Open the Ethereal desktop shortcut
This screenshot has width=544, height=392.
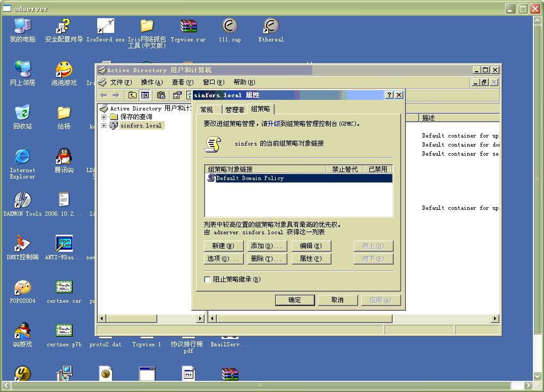pyautogui.click(x=271, y=26)
